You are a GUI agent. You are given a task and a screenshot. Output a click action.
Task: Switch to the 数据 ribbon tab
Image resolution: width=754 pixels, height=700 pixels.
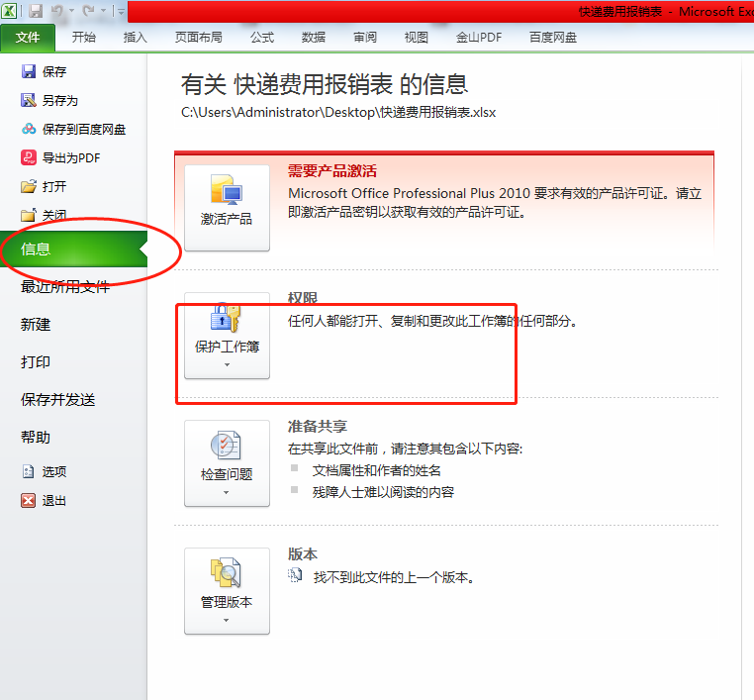pyautogui.click(x=314, y=37)
